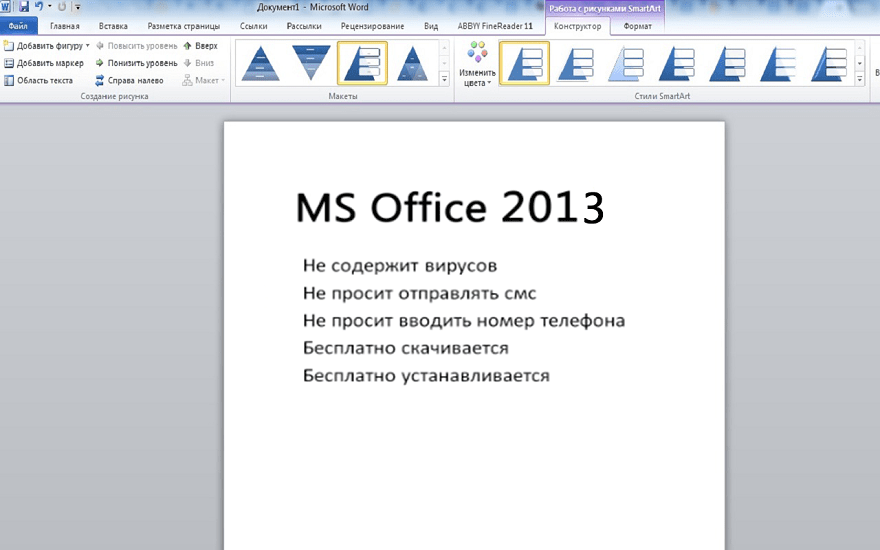
Task: Click the line Не содержит вирусов
Action: (400, 265)
